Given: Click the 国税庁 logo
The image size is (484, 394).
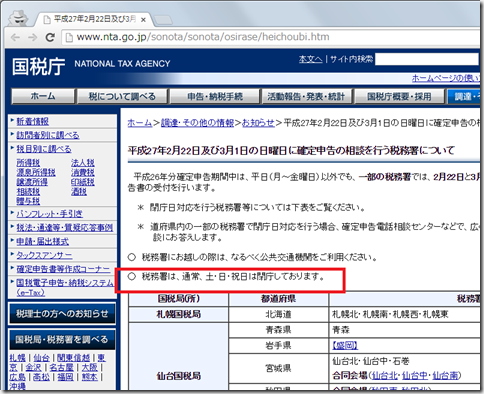Looking at the screenshot, I should pyautogui.click(x=39, y=66).
